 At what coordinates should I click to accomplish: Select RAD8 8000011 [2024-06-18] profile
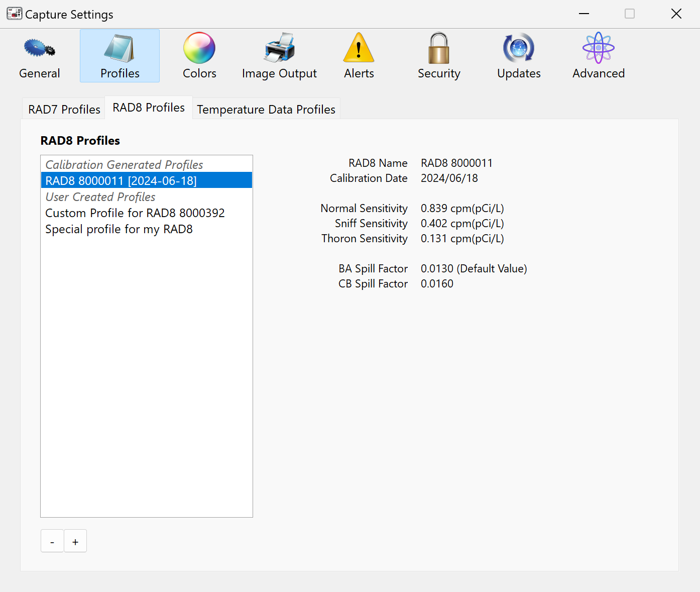click(121, 180)
